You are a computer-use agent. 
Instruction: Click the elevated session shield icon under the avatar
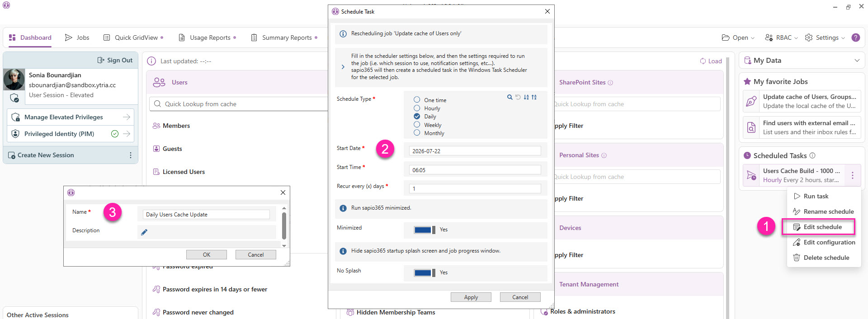click(x=14, y=98)
